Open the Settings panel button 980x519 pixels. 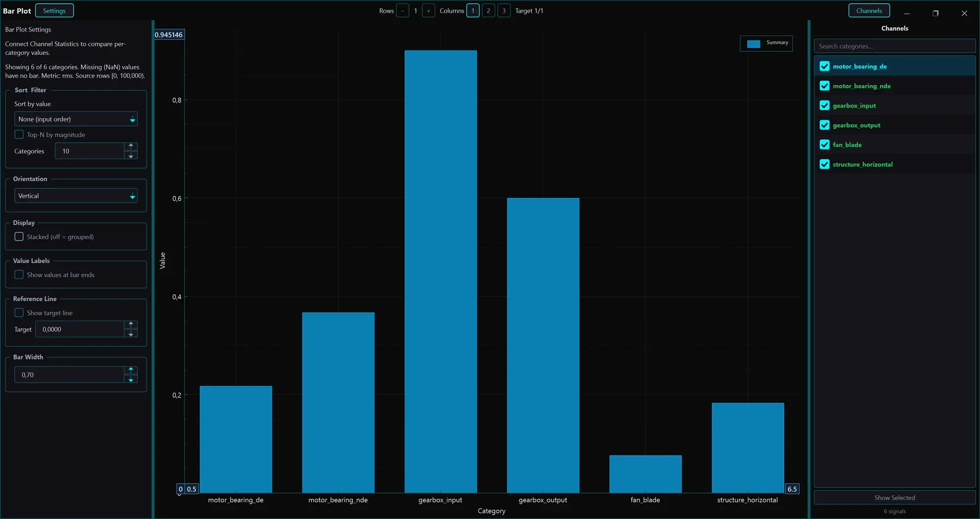pos(54,11)
